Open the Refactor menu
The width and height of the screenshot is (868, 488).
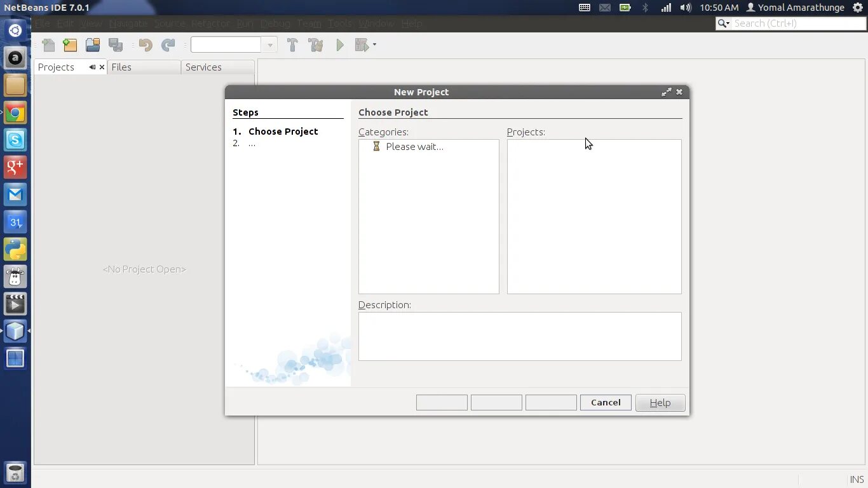(210, 24)
